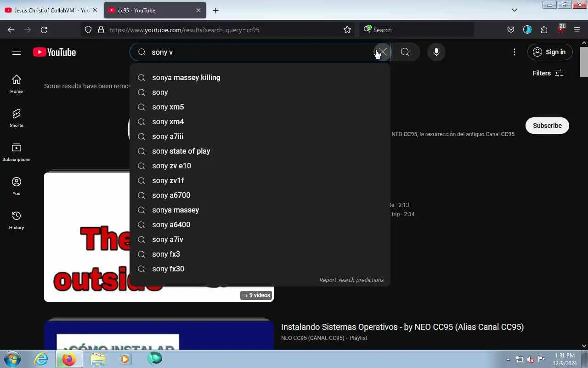The height and width of the screenshot is (368, 588).
Task: Open the muted volume tray icon
Action: tap(531, 359)
